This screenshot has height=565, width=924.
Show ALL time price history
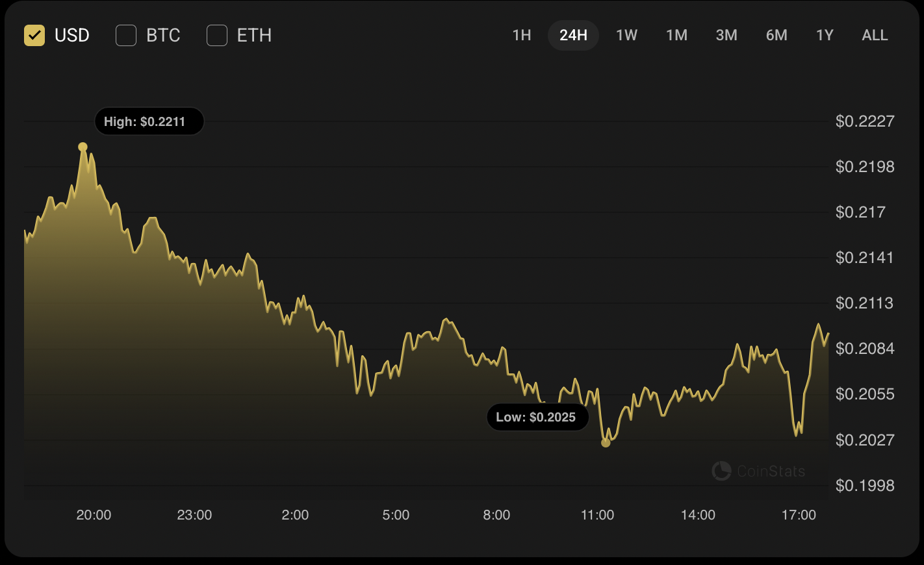(875, 35)
